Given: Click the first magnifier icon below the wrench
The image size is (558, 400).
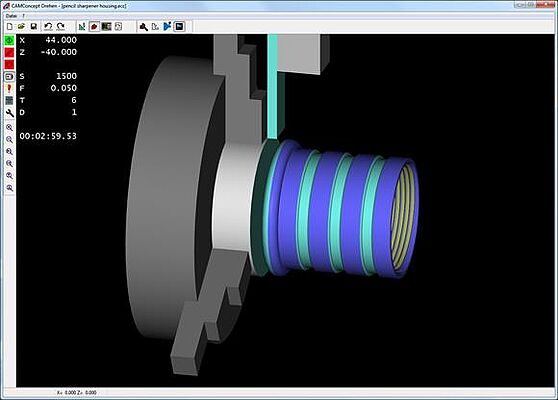Looking at the screenshot, I should (10, 127).
